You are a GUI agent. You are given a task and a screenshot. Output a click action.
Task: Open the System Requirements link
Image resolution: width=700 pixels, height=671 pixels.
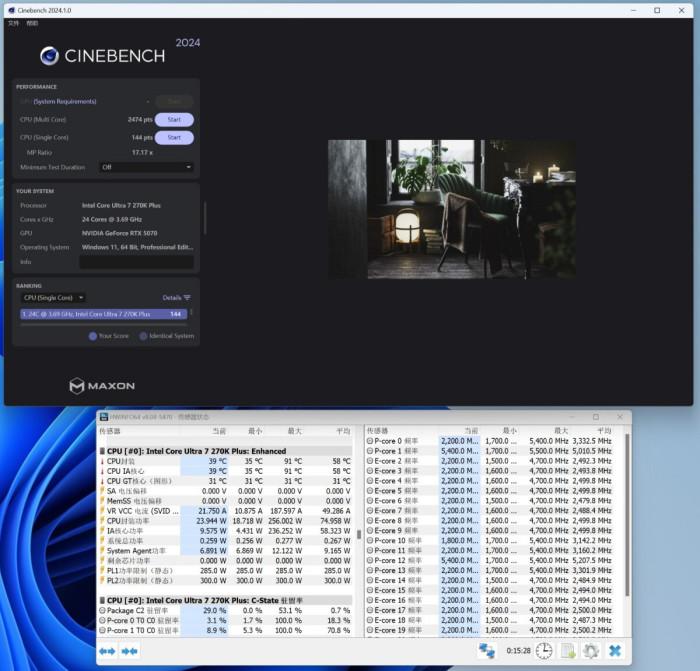point(65,101)
